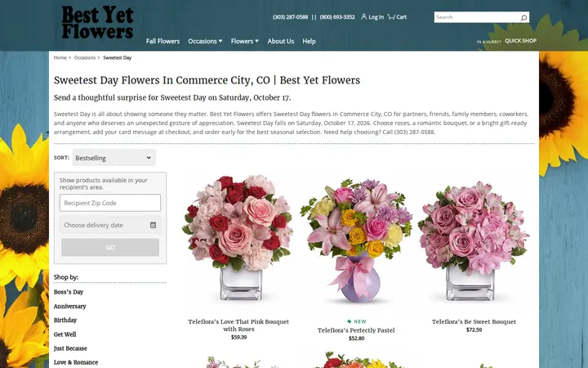588x368 pixels.
Task: Expand the Occasions menu
Action: point(205,41)
